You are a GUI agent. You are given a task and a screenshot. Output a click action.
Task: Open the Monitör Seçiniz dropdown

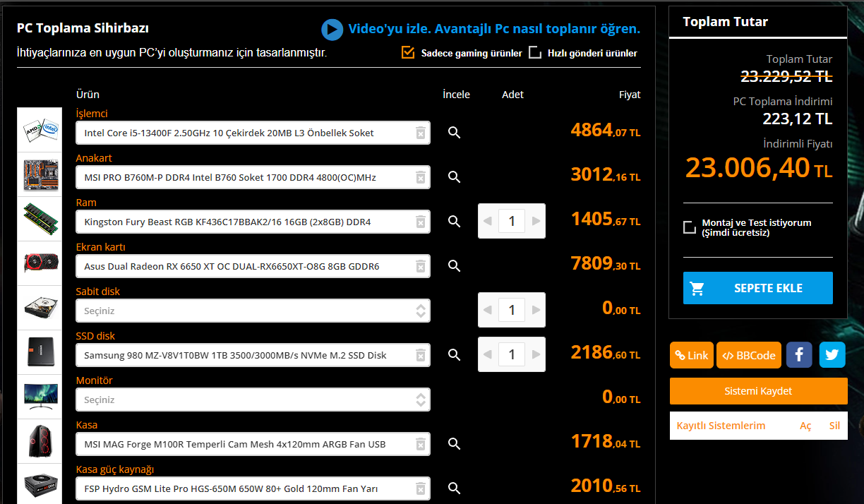click(253, 400)
